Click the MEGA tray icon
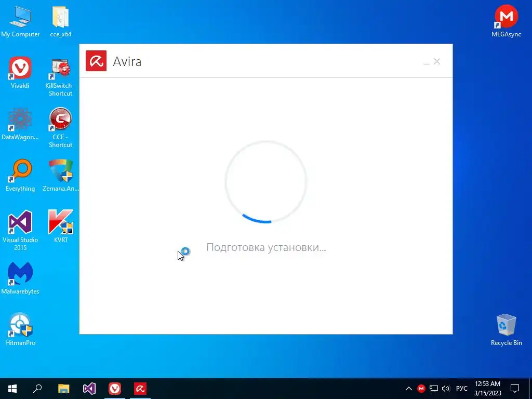 click(421, 389)
